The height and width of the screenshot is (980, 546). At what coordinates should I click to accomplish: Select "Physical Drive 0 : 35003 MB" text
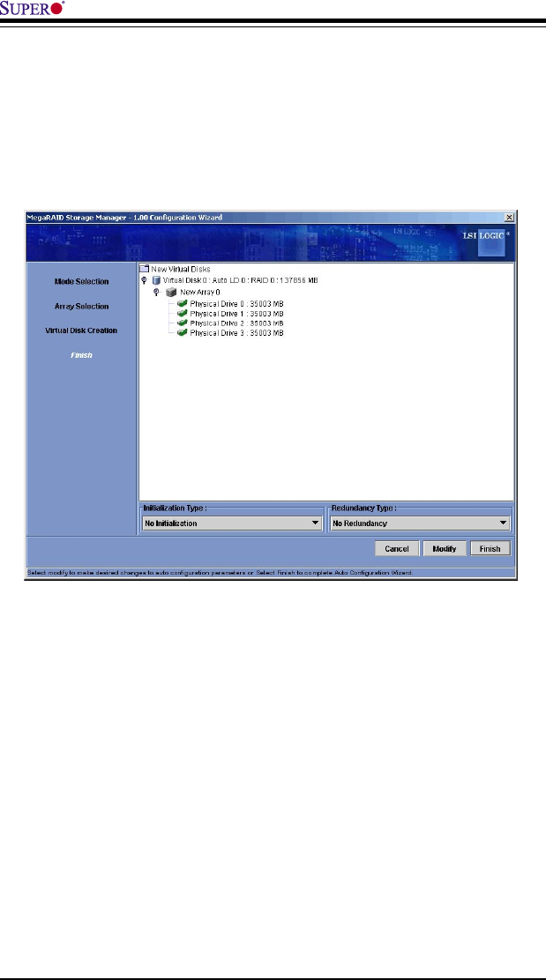(x=237, y=303)
